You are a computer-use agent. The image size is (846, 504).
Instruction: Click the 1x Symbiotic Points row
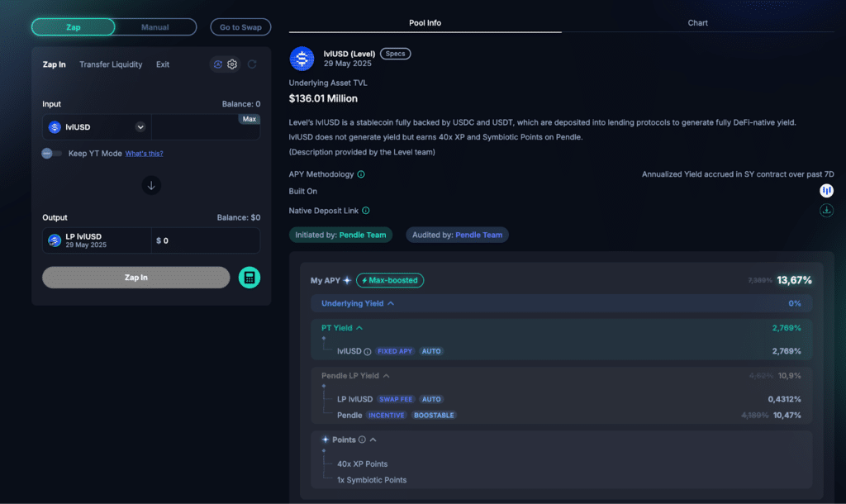[372, 480]
